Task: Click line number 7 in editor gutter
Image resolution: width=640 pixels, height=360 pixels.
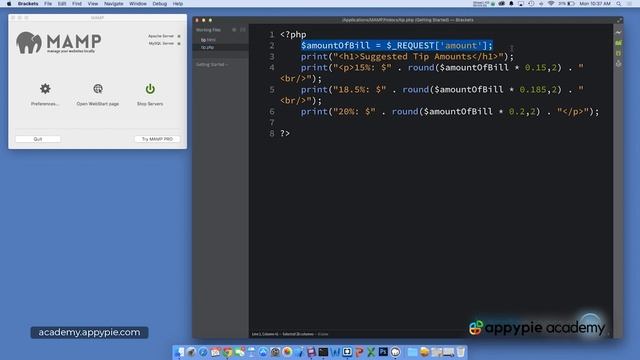Action: pos(272,122)
